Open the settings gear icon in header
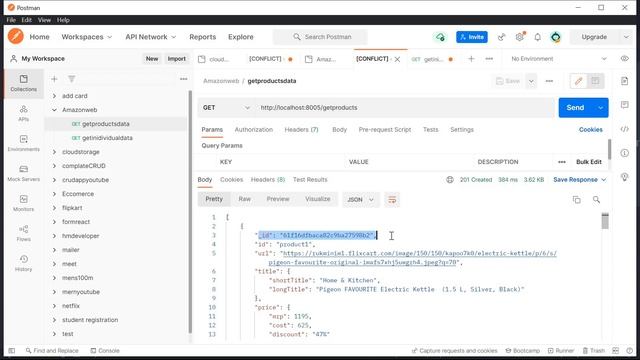 [520, 37]
